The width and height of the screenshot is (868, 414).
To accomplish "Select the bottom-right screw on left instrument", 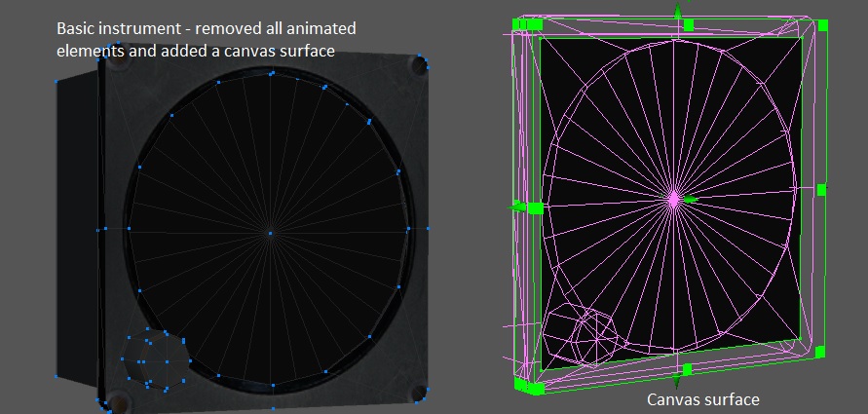I will click(x=419, y=392).
